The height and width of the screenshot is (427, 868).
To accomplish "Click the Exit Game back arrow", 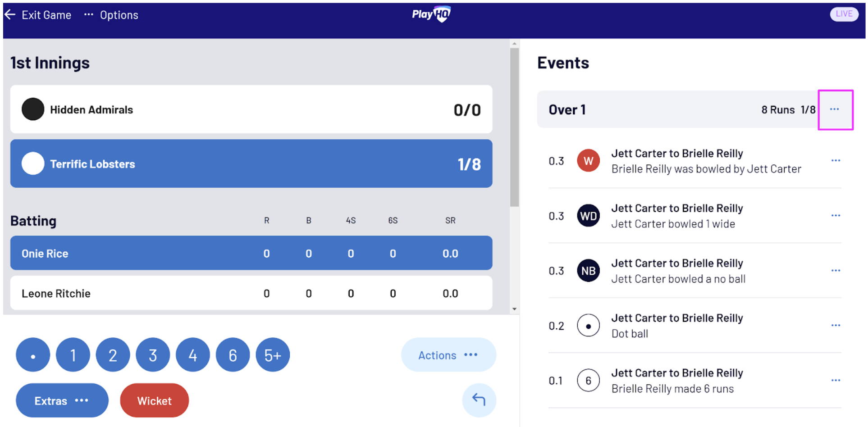I will (x=10, y=15).
